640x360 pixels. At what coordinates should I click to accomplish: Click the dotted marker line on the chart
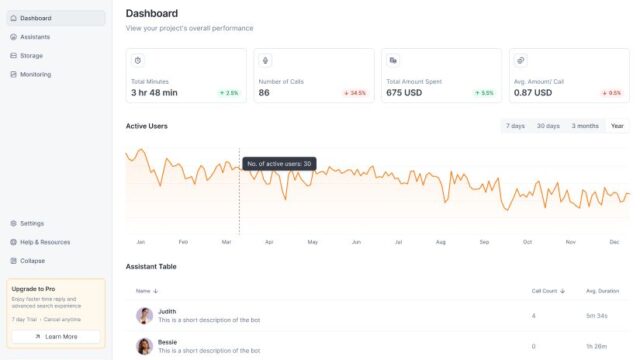[239, 191]
